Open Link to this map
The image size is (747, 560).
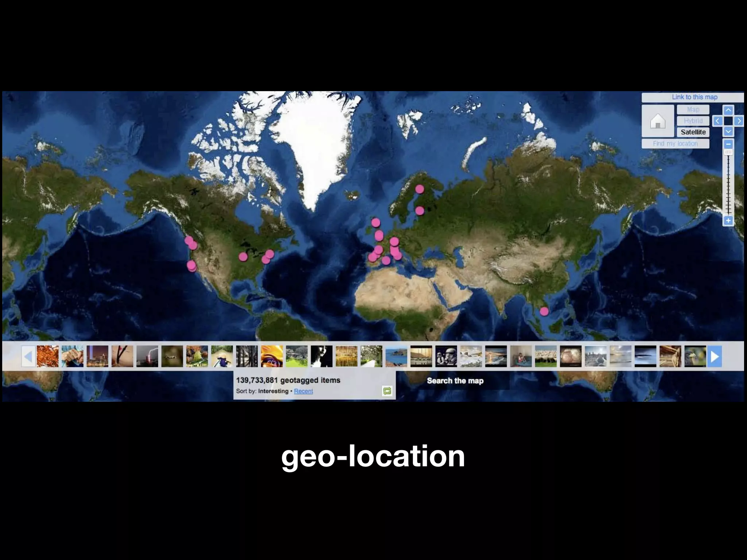click(694, 97)
